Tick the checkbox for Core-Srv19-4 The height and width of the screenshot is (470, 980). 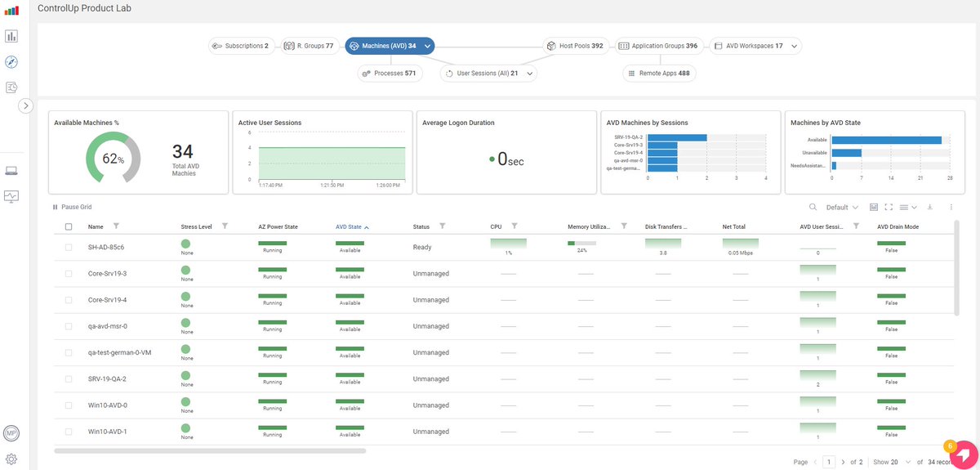69,300
